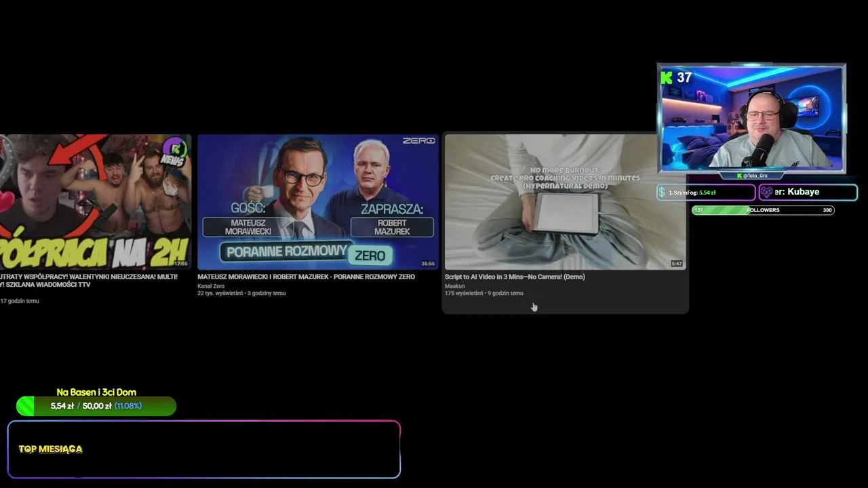Image resolution: width=868 pixels, height=488 pixels.
Task: Click the '175 wyświetleń • 9 godzin temu' text
Action: pos(484,293)
